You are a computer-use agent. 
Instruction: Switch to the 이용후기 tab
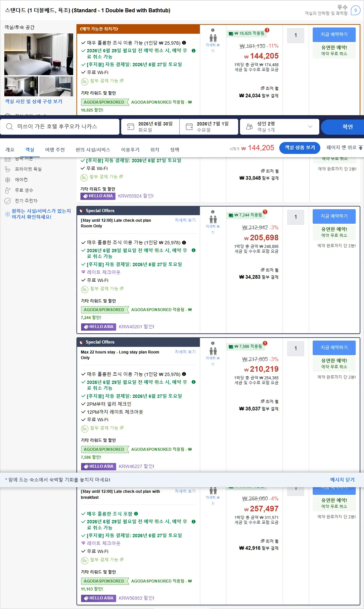tap(130, 150)
